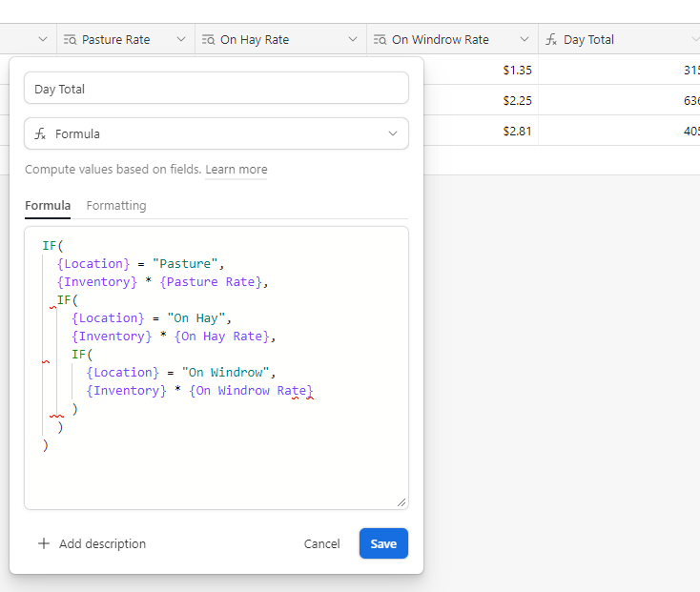Click the "On Windrow" string in formula
The width and height of the screenshot is (700, 592).
tap(225, 373)
